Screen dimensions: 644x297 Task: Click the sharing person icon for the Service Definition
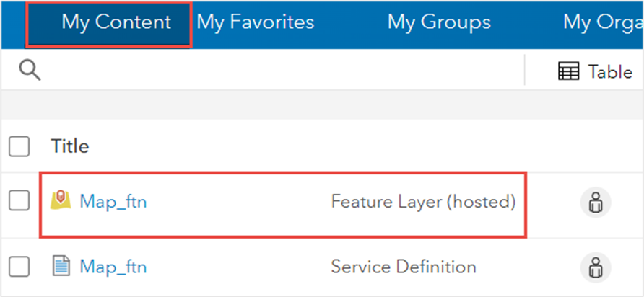(x=596, y=267)
